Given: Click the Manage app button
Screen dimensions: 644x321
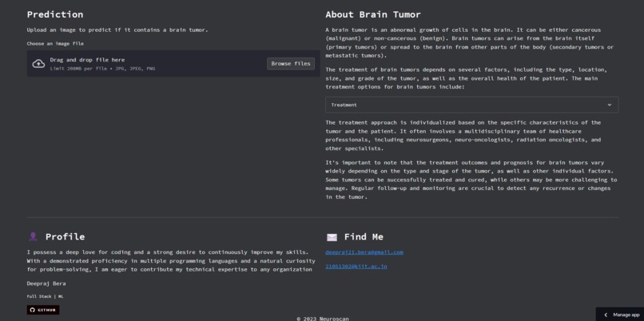Looking at the screenshot, I should (620, 315).
